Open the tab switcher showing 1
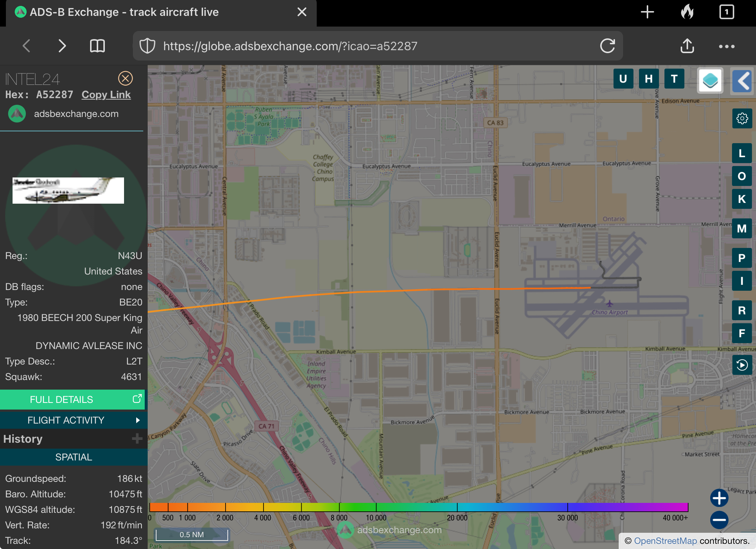 726,12
